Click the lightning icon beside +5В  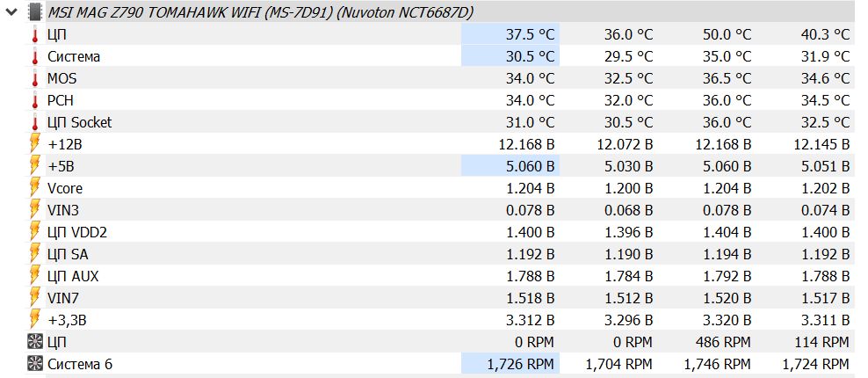click(x=35, y=166)
